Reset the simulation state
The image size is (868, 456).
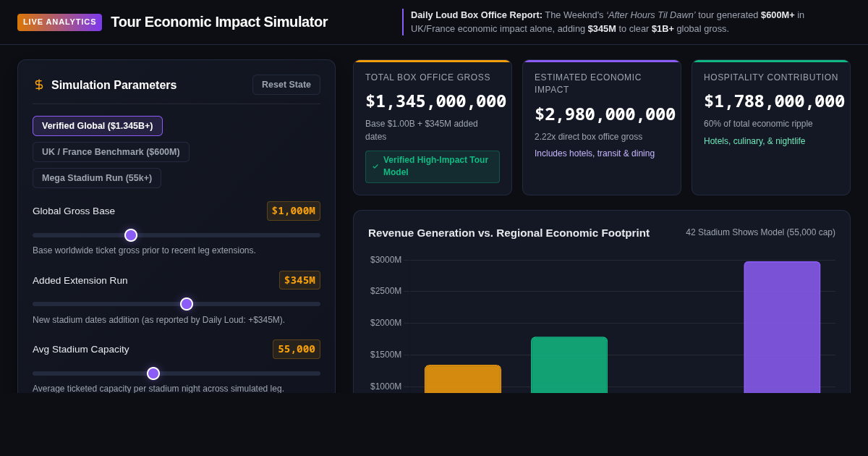[x=286, y=85]
